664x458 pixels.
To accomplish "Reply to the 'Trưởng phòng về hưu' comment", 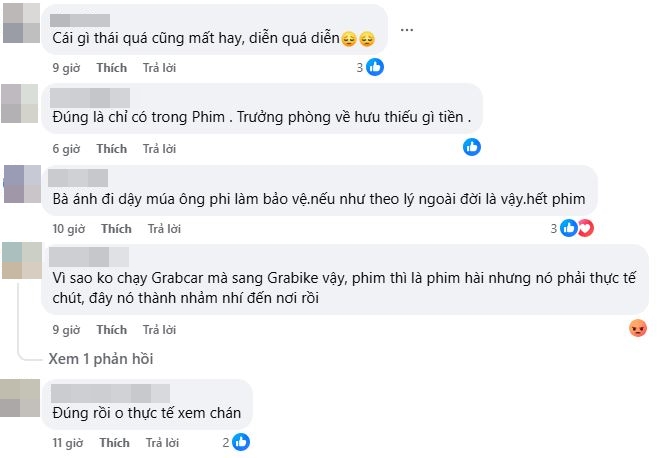I will coord(159,149).
